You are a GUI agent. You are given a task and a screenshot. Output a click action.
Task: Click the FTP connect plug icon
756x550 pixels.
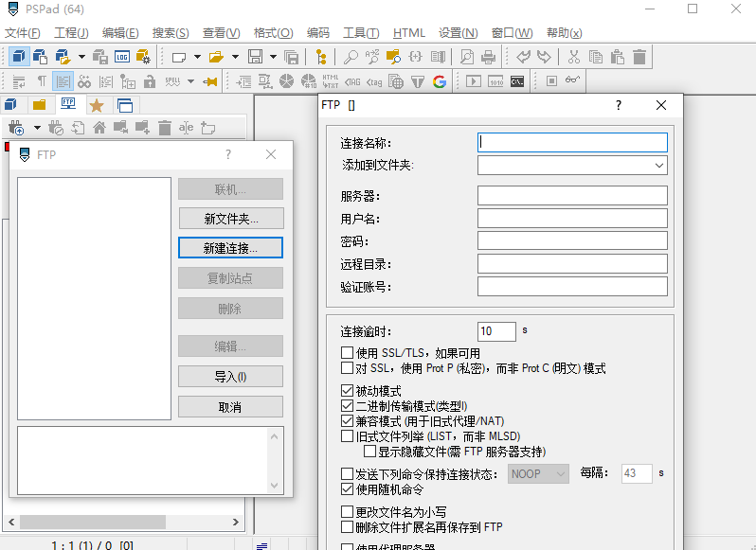16,128
